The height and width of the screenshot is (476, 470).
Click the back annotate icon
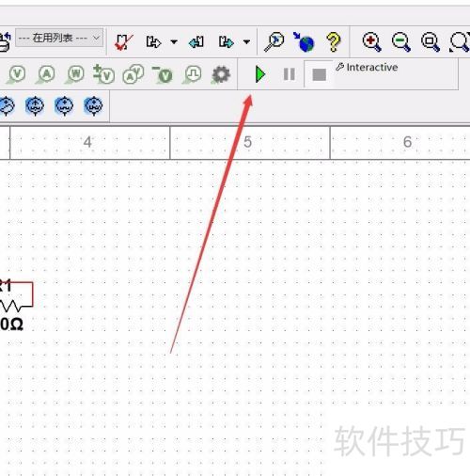click(196, 41)
